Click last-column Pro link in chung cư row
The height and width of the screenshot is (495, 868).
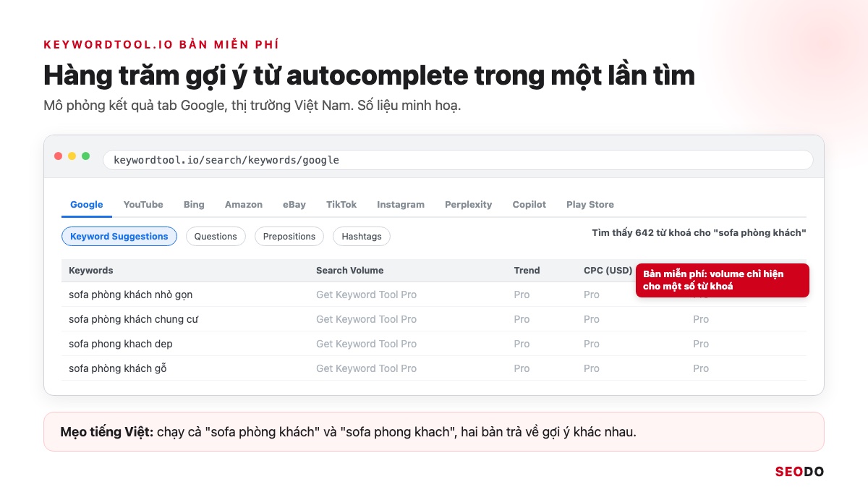click(x=701, y=320)
